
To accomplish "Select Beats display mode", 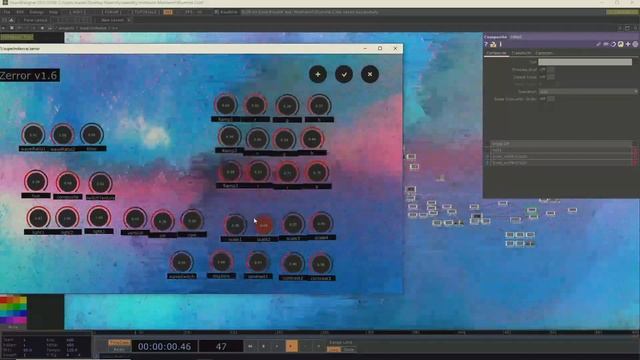I will point(119,350).
